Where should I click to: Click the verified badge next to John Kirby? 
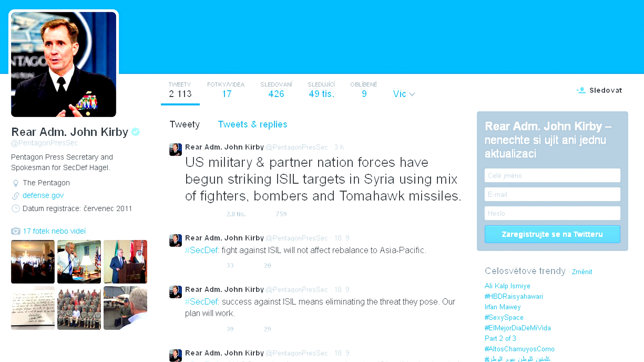point(135,132)
